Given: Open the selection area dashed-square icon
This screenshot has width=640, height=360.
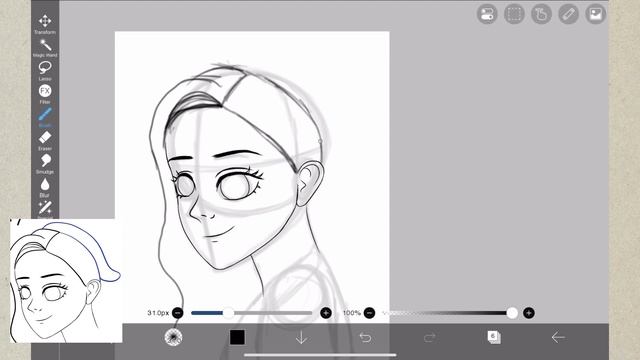Looking at the screenshot, I should (514, 14).
